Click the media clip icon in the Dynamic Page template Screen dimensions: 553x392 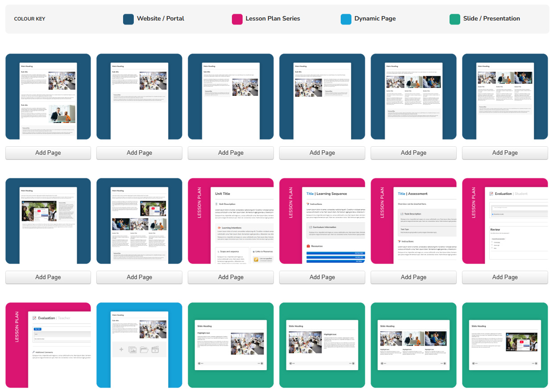(x=155, y=349)
